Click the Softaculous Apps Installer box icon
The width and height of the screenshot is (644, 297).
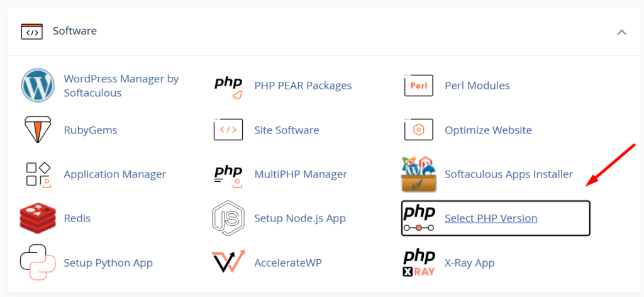tap(418, 174)
